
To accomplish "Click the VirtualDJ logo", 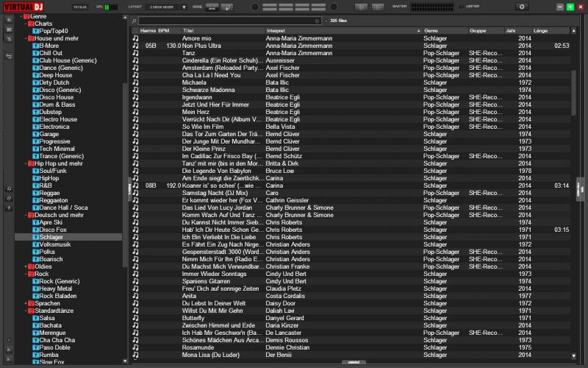I will [24, 7].
